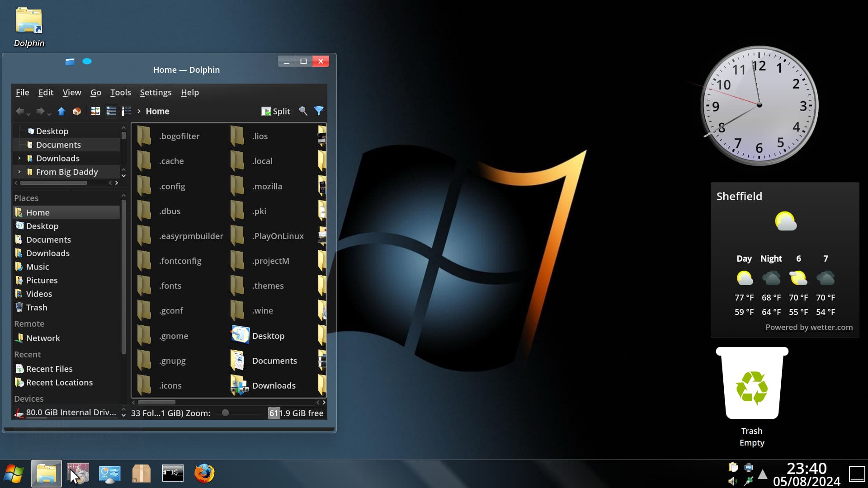Select Desktop in the folders tree
The width and height of the screenshot is (868, 488).
pos(52,131)
